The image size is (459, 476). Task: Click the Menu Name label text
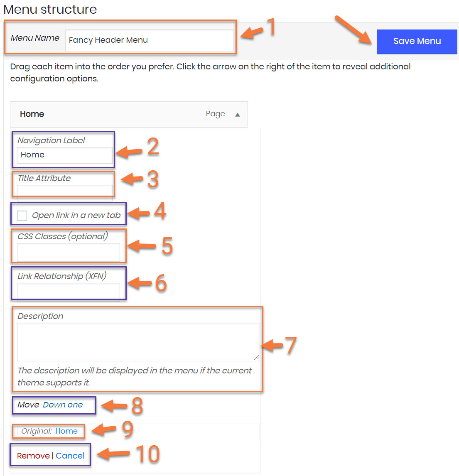35,38
